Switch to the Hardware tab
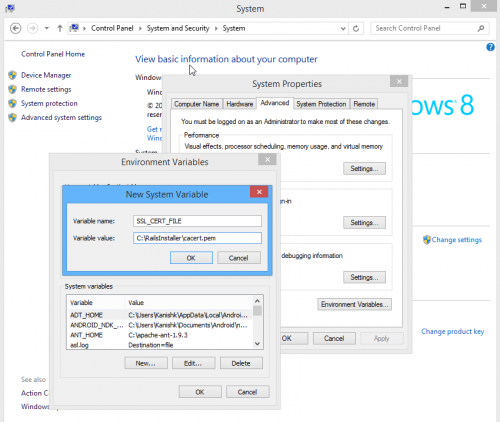The image size is (500, 422). click(x=240, y=104)
